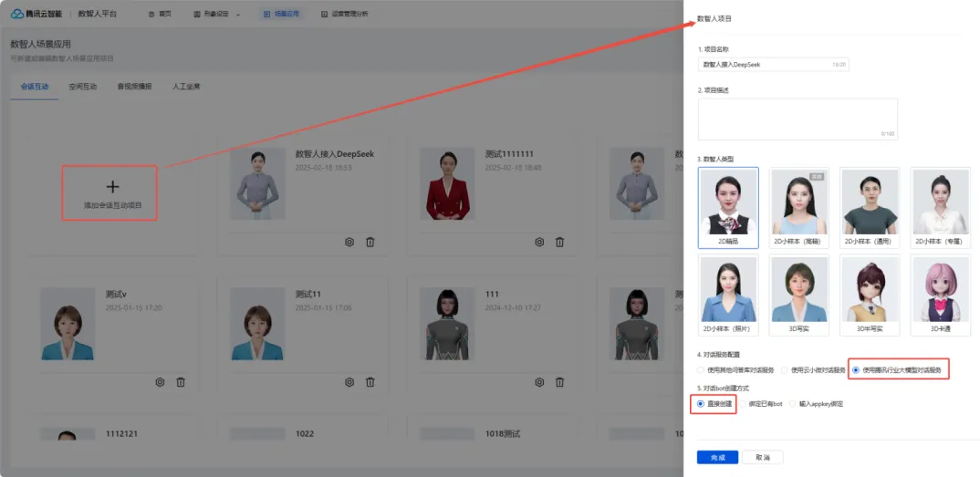Viewport: 980px width, 477px height.
Task: Click the plus icon to add 会话互动项目
Action: (x=112, y=187)
